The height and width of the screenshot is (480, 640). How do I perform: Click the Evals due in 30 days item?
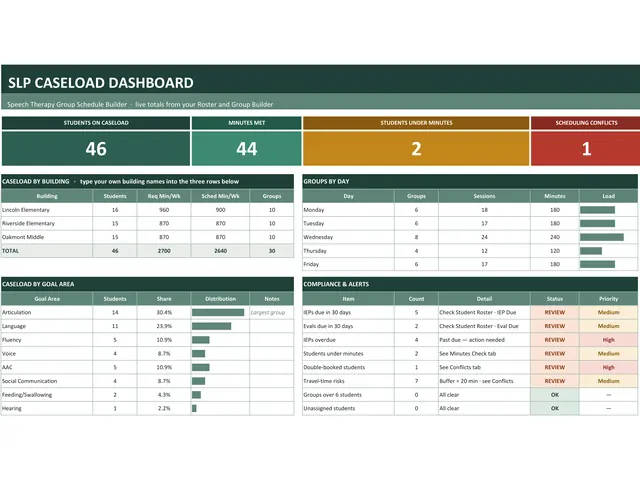pyautogui.click(x=348, y=326)
